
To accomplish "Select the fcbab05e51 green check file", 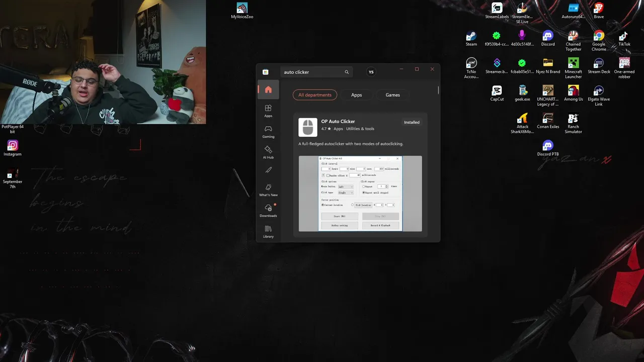I will coord(522,66).
